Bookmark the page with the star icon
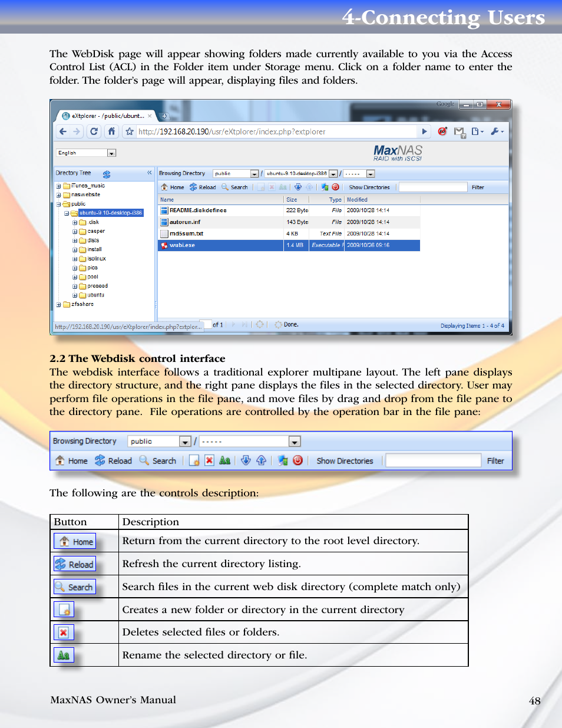Viewport: 562px width, 728px height. click(x=130, y=131)
